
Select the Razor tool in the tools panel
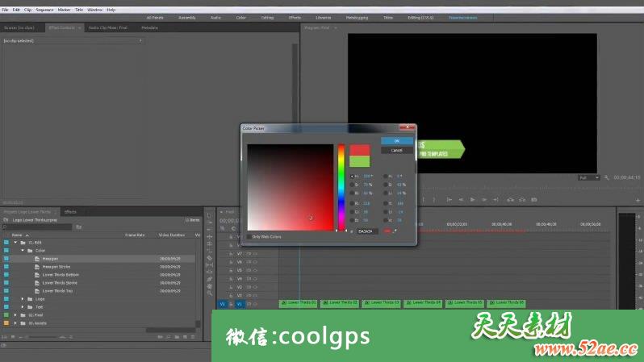click(210, 257)
